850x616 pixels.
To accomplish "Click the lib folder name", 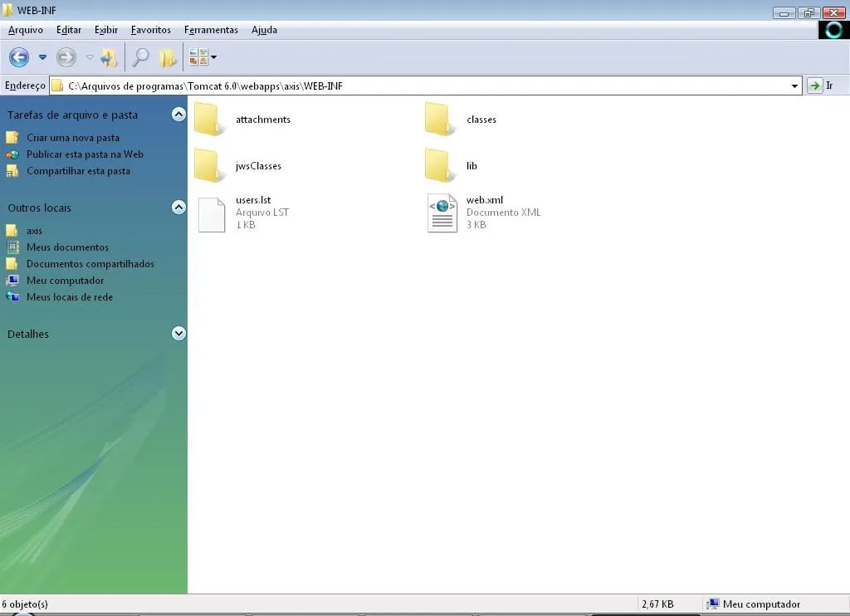I will click(x=471, y=166).
